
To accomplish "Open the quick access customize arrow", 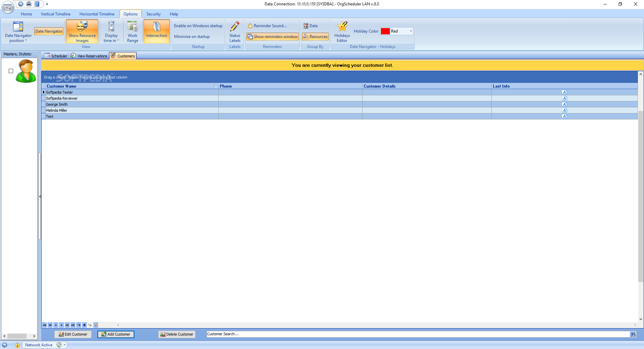I will [x=47, y=4].
